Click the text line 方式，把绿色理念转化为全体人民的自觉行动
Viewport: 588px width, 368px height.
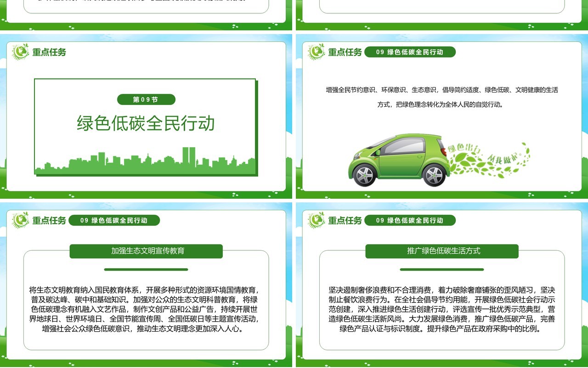pyautogui.click(x=441, y=104)
